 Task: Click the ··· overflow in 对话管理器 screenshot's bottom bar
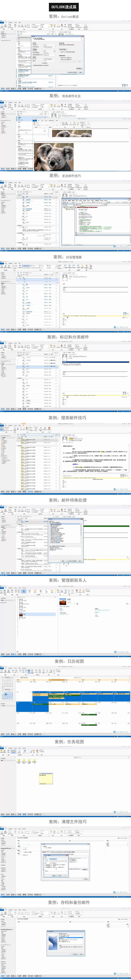pyautogui.click(x=44, y=329)
